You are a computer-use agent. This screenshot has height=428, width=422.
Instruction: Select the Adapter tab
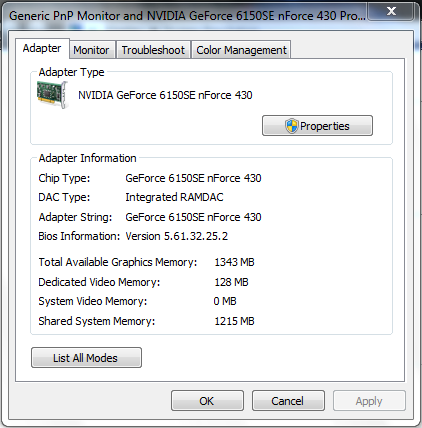point(42,48)
